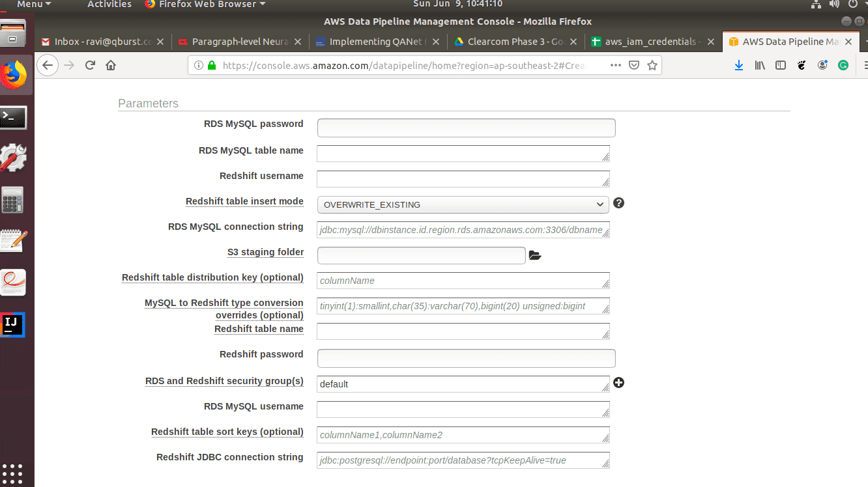This screenshot has width=868, height=487.
Task: Go to the browser Home page
Action: click(x=111, y=65)
